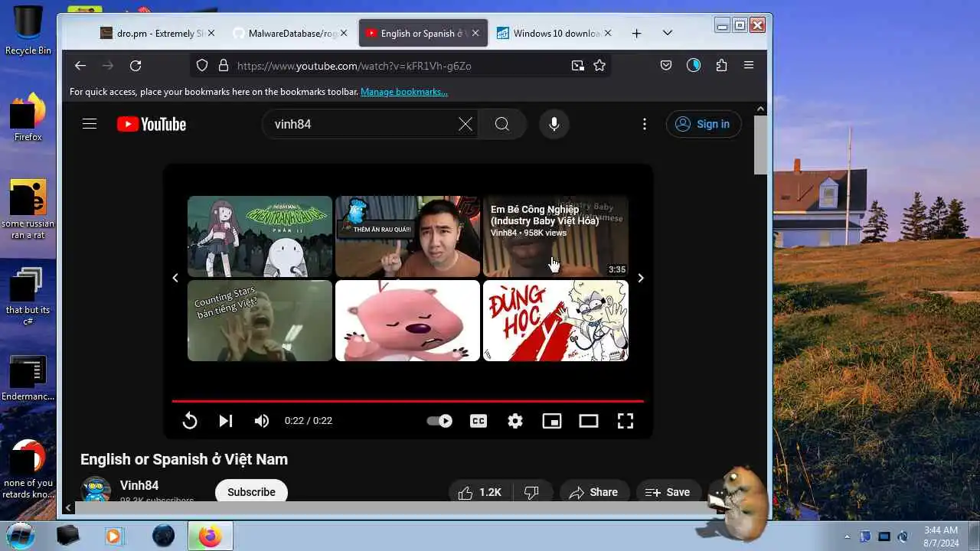Open picture-in-picture from the address bar
Screen dimensions: 980x551
pyautogui.click(x=578, y=66)
